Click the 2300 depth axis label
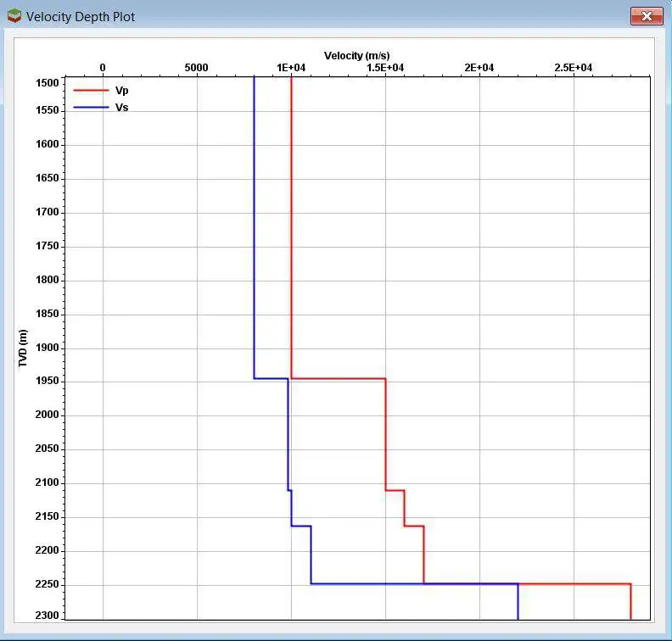672x641 pixels. 48,616
